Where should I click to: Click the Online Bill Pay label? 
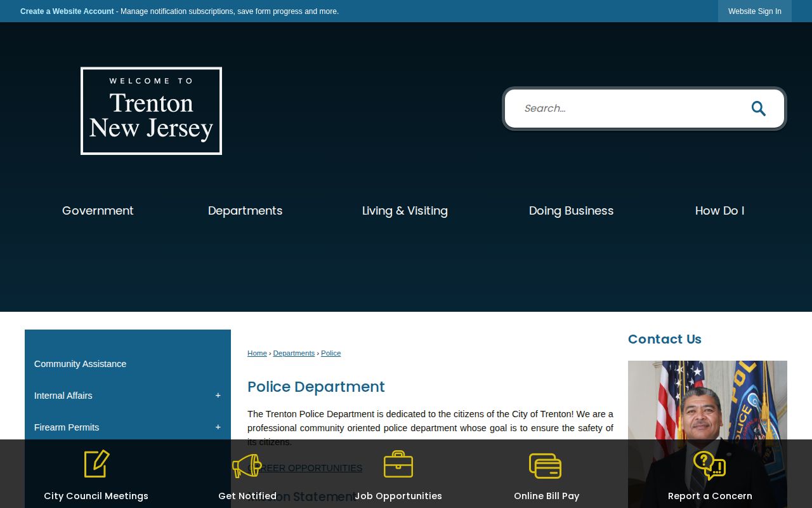coord(546,496)
